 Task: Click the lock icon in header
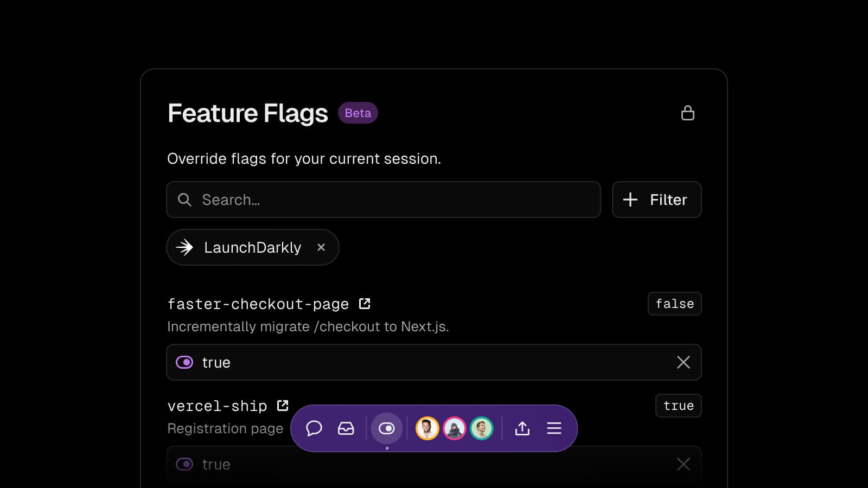[x=687, y=113]
